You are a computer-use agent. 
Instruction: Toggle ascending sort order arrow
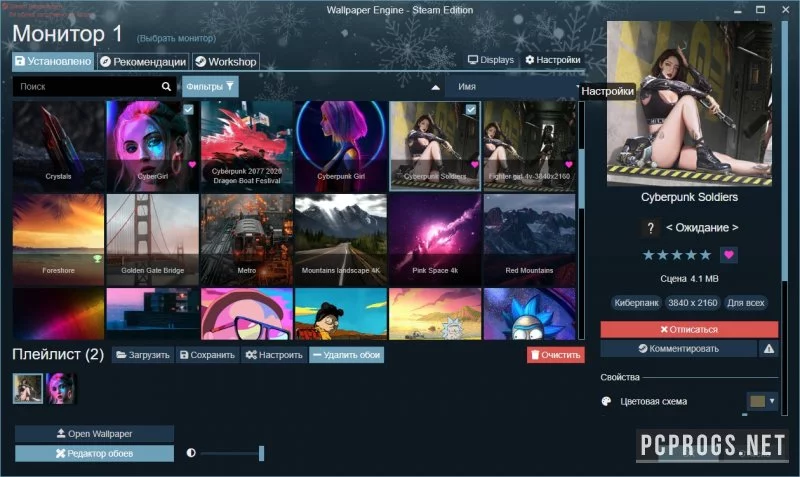click(x=435, y=87)
